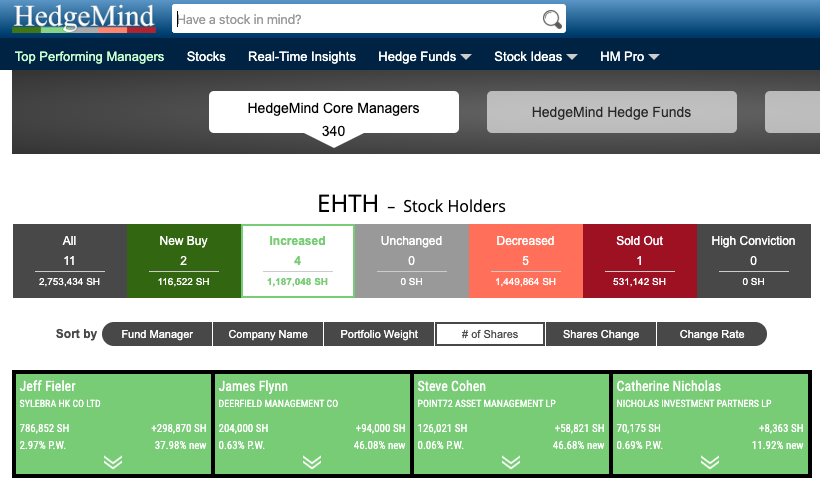820x496 pixels.
Task: Show Unchanged holders
Action: point(412,261)
